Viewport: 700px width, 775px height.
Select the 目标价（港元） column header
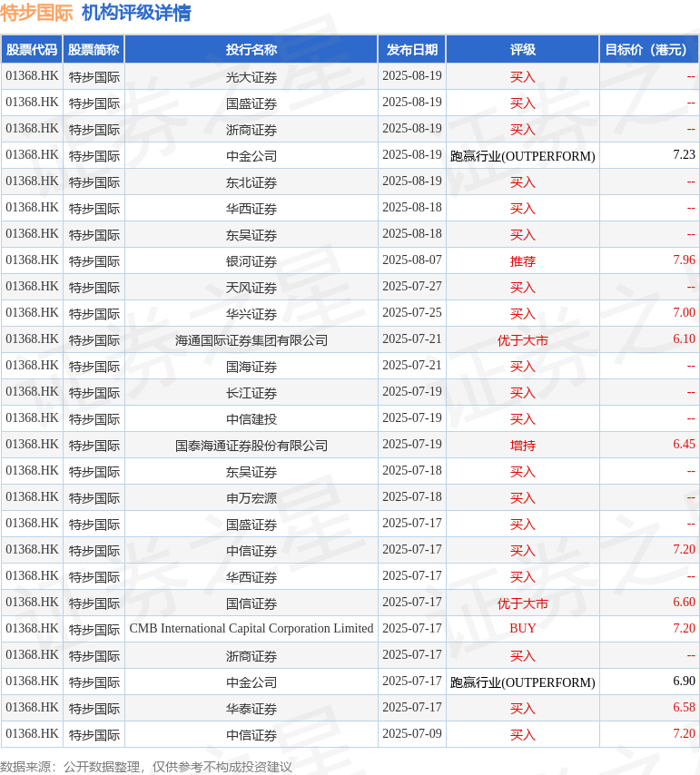coord(648,49)
